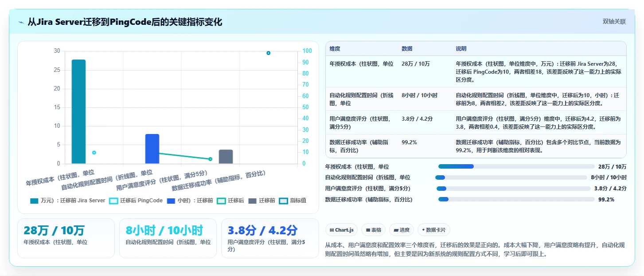
Task: Click the table cell 28万 / 10万
Action: tap(416, 64)
